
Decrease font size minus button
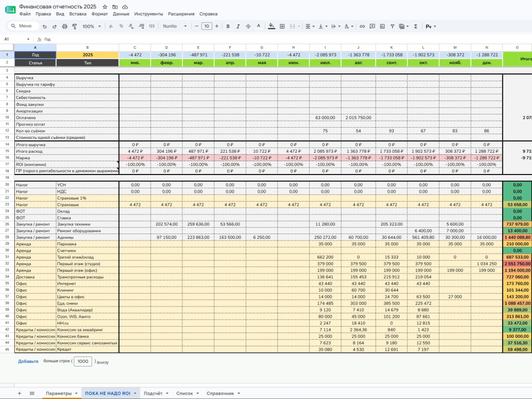pyautogui.click(x=196, y=26)
